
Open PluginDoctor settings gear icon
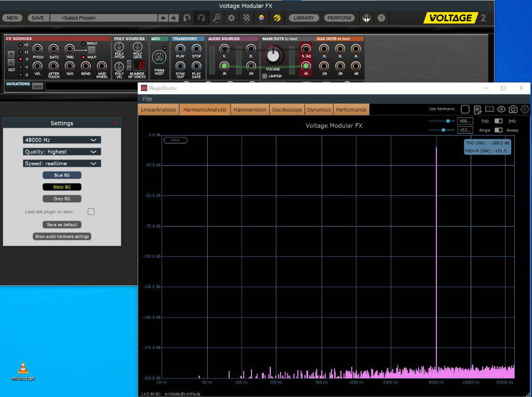tap(525, 109)
